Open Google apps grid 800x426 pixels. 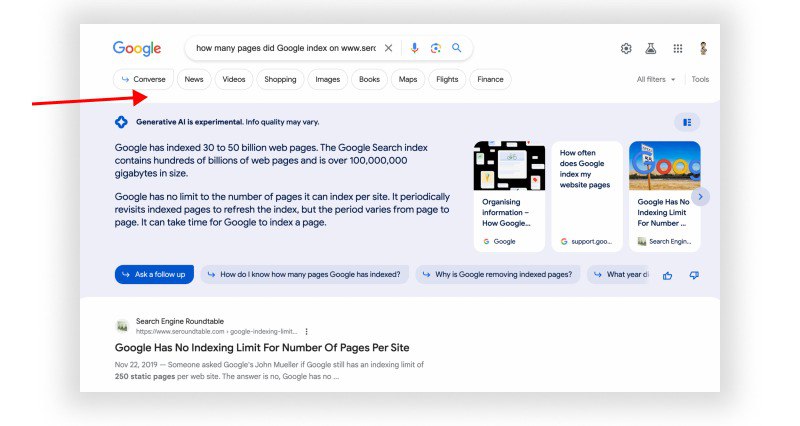(x=678, y=48)
